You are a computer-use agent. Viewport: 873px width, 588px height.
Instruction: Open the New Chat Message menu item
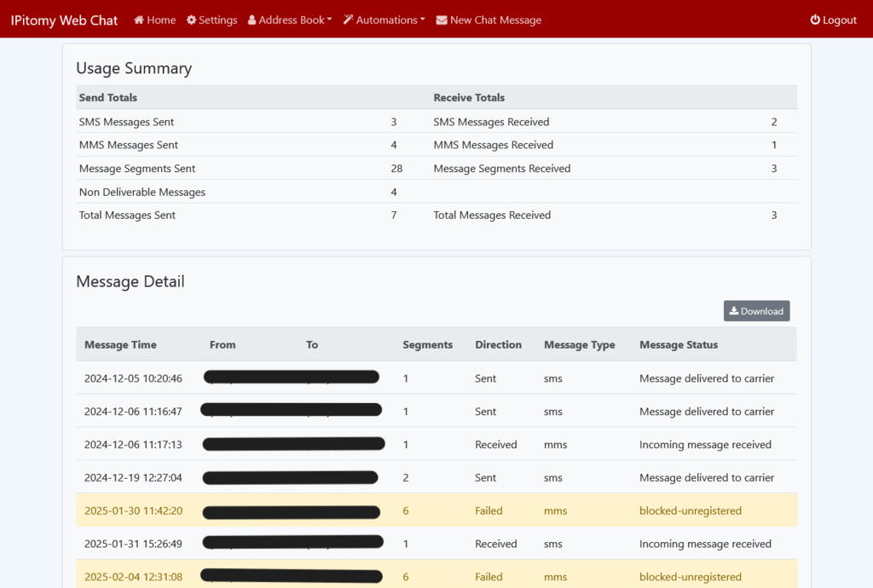[x=495, y=20]
